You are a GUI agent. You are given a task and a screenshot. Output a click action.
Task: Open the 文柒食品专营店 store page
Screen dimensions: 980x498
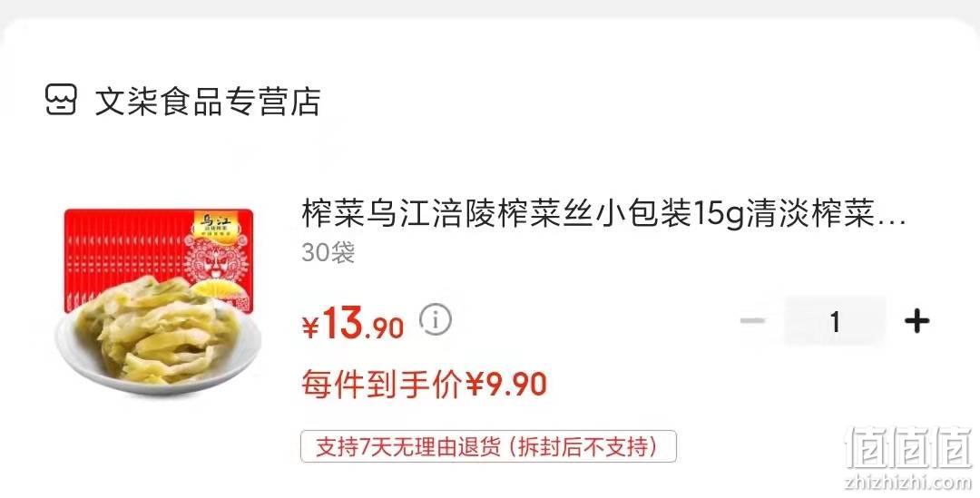click(x=208, y=102)
